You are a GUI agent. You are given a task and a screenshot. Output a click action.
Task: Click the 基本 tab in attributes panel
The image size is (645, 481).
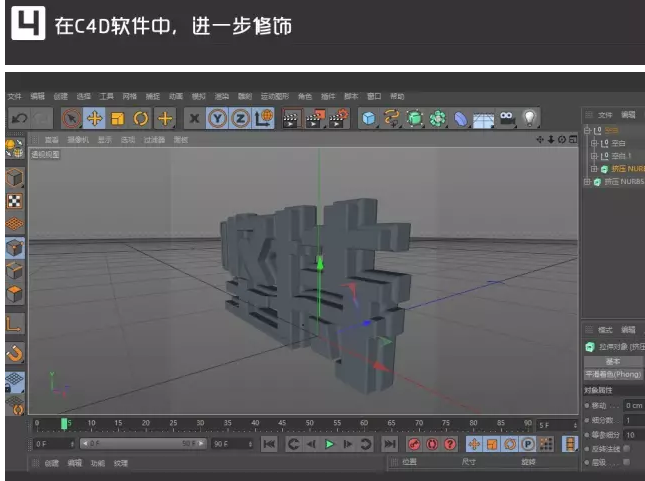pyautogui.click(x=612, y=361)
